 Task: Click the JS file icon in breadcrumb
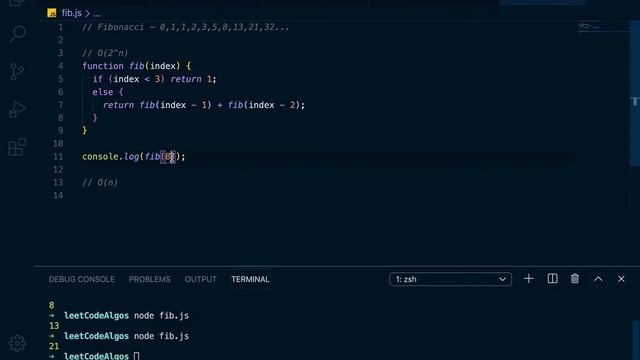tap(52, 13)
